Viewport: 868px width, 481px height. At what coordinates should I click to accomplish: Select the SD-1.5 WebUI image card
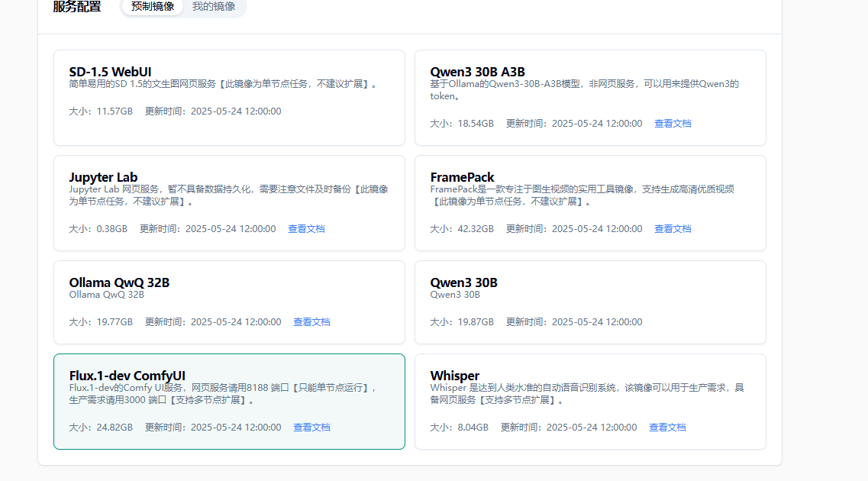pos(229,98)
